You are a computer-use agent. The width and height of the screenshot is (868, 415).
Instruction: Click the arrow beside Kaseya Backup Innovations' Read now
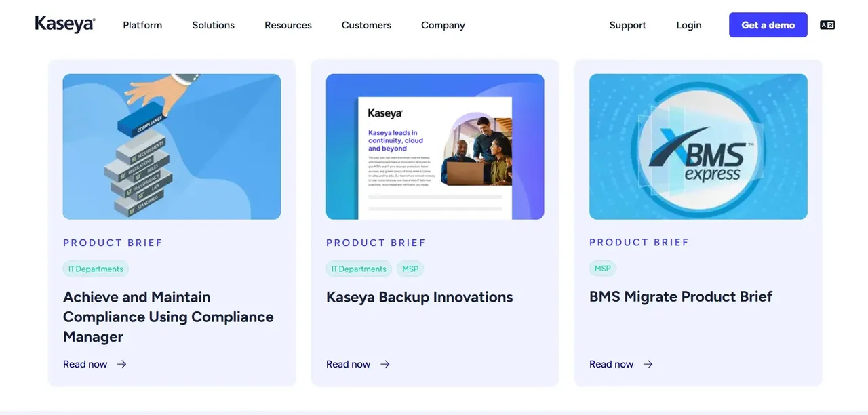tap(385, 364)
